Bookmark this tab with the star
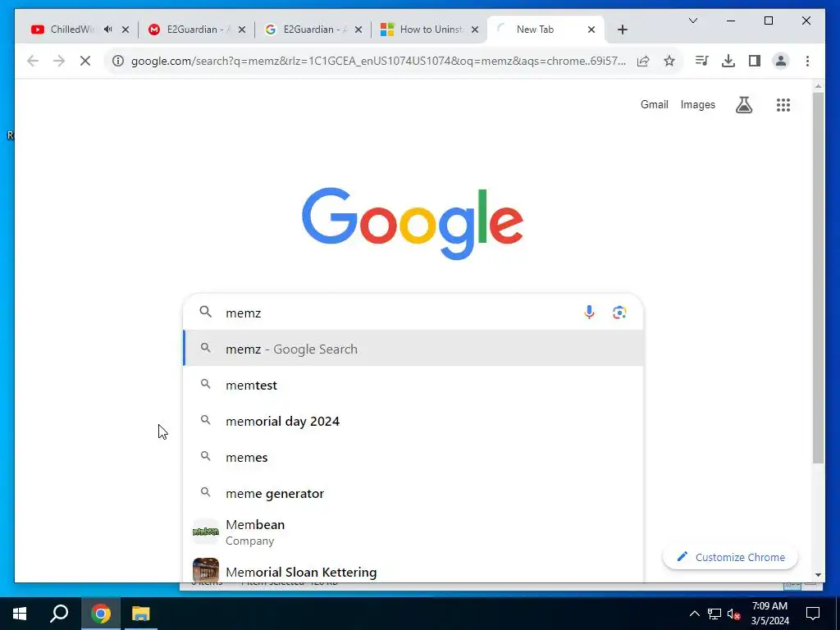This screenshot has width=840, height=630. tap(669, 61)
